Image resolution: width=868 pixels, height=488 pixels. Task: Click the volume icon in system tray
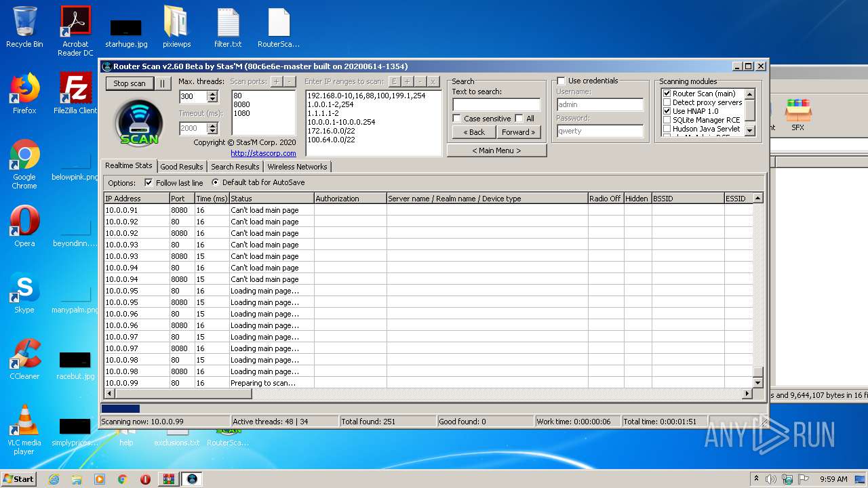click(x=771, y=479)
